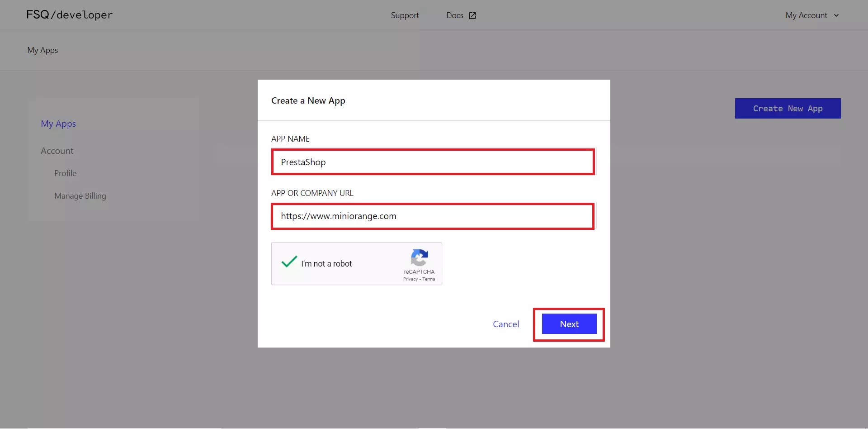The height and width of the screenshot is (429, 868).
Task: Focus the App or Company URL field
Action: coord(433,216)
